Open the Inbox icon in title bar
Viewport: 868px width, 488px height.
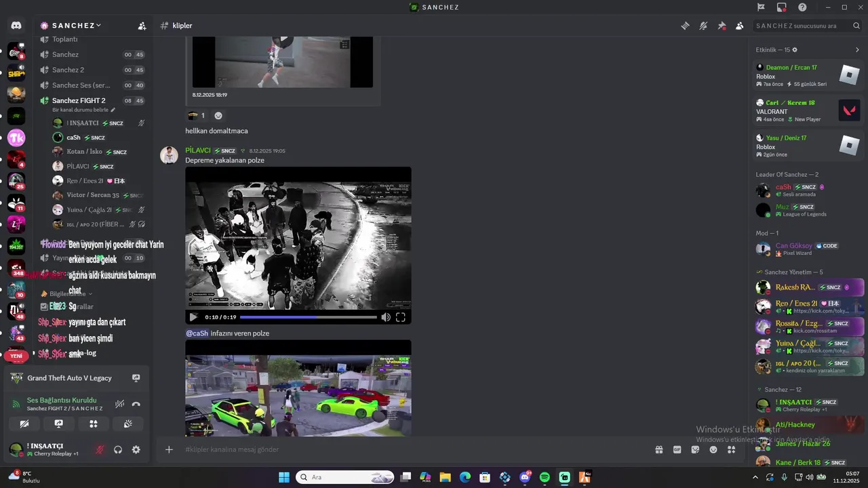[x=782, y=7]
